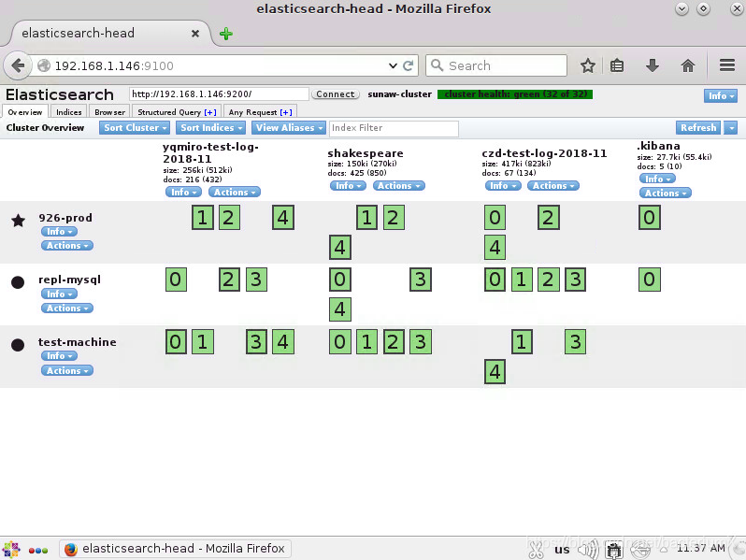Click the circle icon beside repl-mysql
The image size is (746, 560).
18,282
